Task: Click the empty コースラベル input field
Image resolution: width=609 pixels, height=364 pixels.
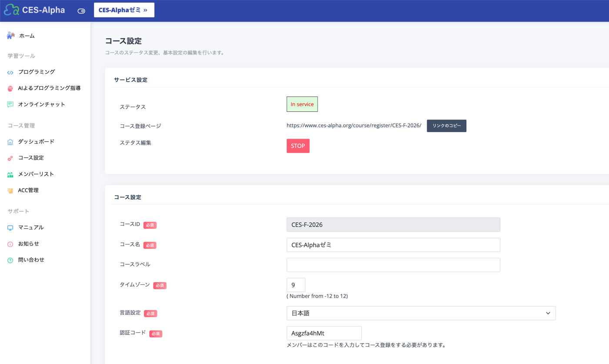Action: 393,265
